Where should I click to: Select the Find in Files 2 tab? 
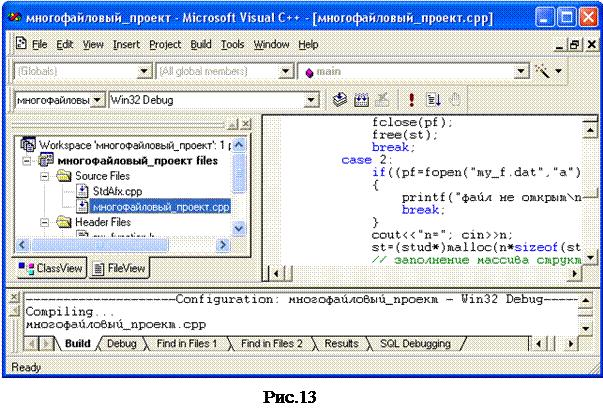point(272,343)
